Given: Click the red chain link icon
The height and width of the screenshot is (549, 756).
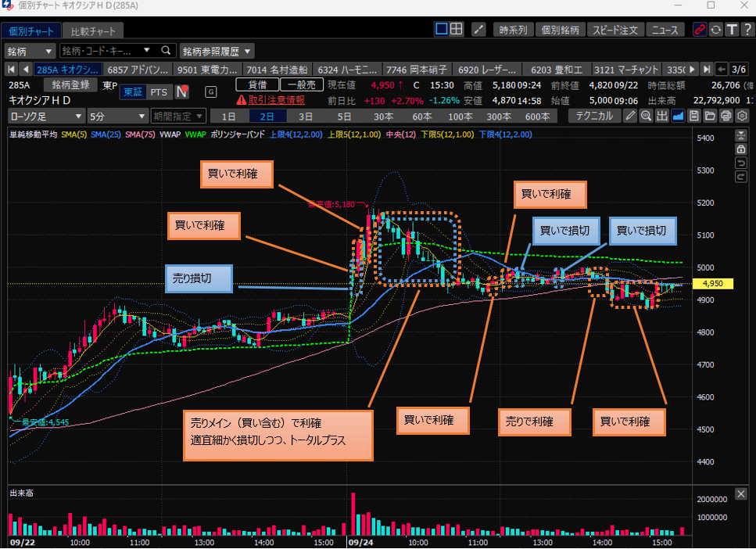Looking at the screenshot, I should [x=700, y=30].
